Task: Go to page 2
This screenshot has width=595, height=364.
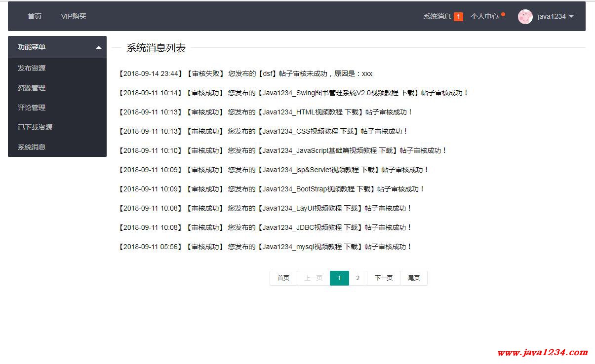Action: [358, 278]
